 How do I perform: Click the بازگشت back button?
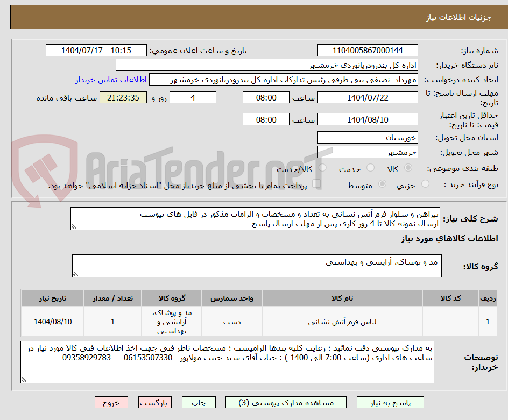click(x=155, y=402)
